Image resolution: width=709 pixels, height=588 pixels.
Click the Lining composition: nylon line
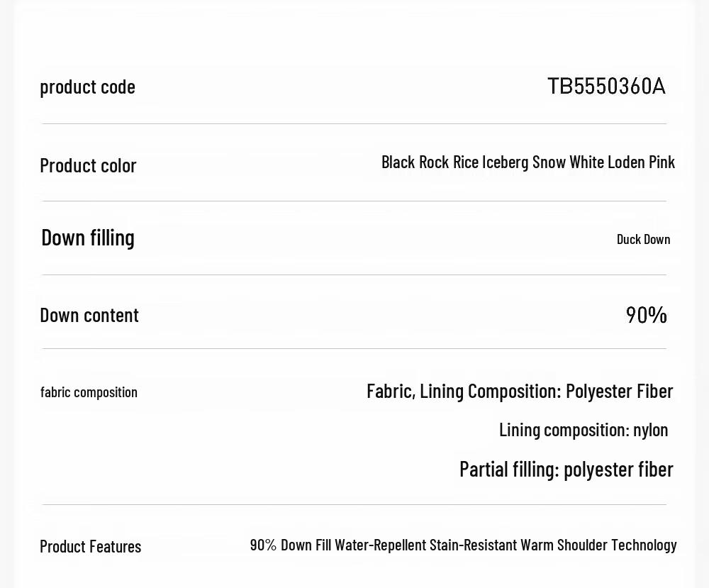(x=584, y=430)
